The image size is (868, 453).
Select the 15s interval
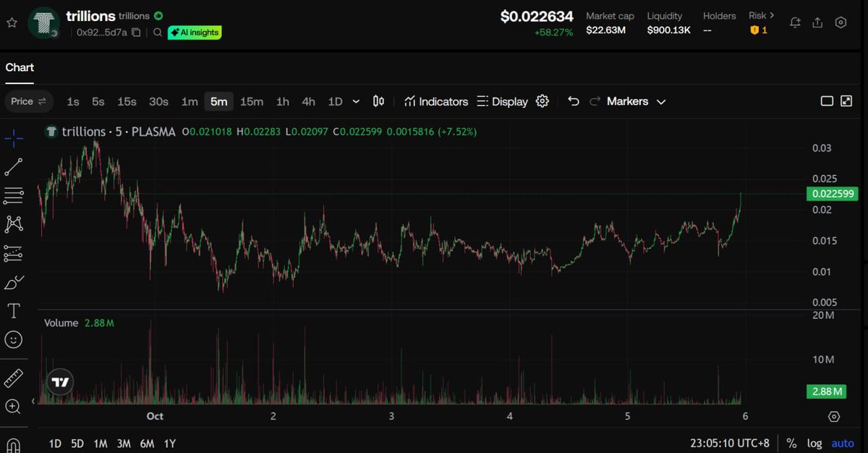(x=127, y=102)
